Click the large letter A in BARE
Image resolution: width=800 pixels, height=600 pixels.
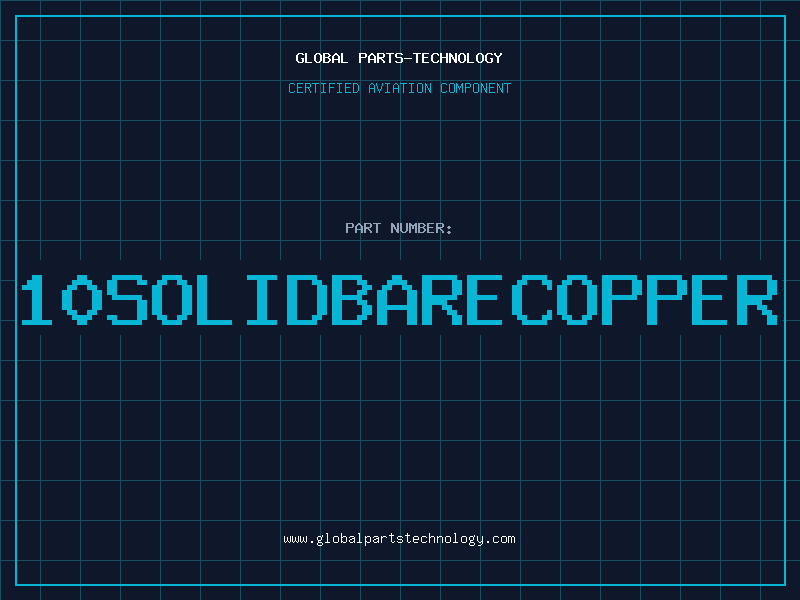397,299
